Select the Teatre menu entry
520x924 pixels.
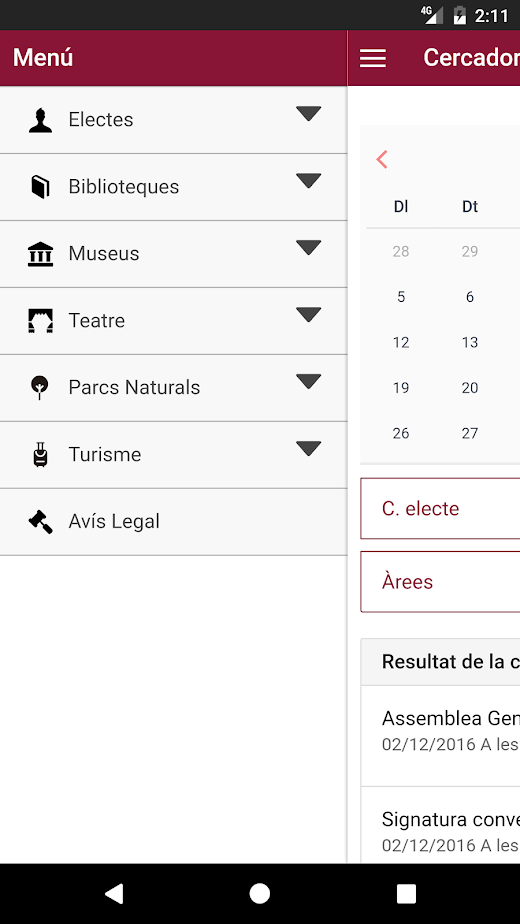(x=173, y=321)
